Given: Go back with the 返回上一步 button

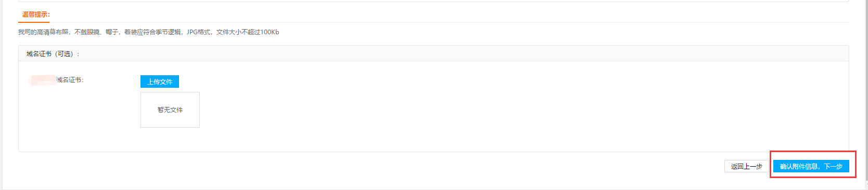Looking at the screenshot, I should pyautogui.click(x=746, y=166).
